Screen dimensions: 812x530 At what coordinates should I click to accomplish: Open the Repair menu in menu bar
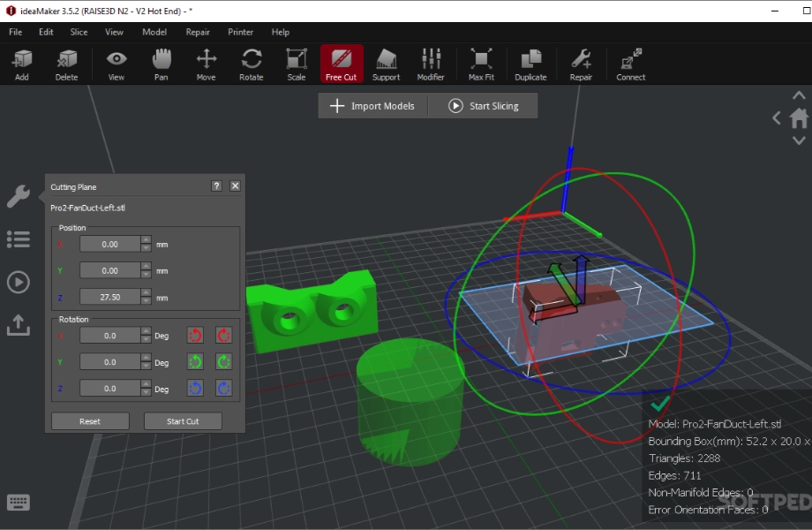pyautogui.click(x=198, y=32)
